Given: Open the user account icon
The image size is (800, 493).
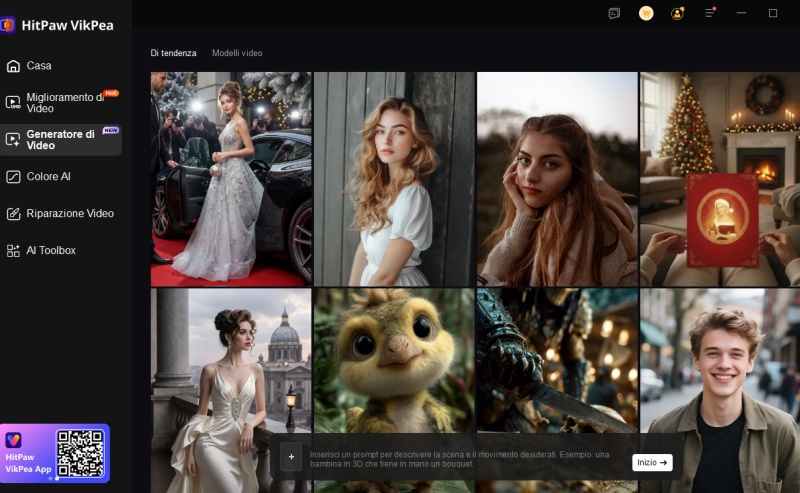Looking at the screenshot, I should point(678,13).
